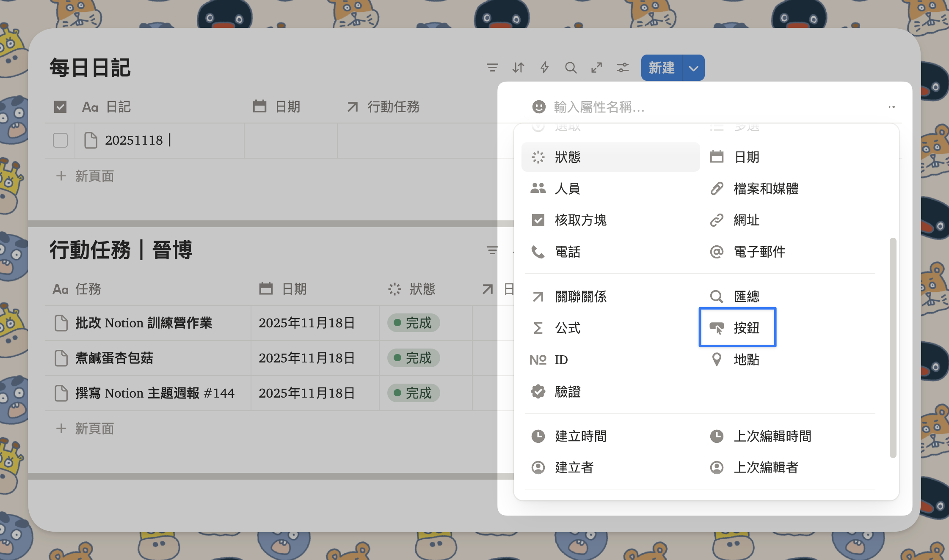949x560 pixels.
Task: Click the expand full-page arrows icon
Action: click(597, 68)
